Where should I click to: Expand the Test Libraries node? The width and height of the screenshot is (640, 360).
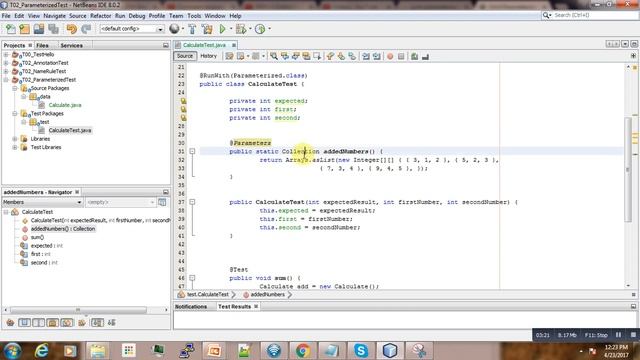click(x=15, y=147)
